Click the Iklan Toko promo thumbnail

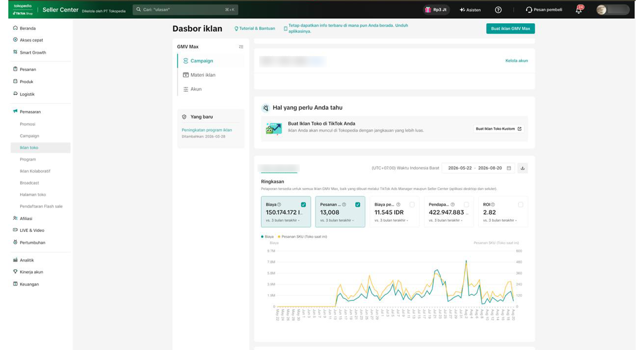274,128
